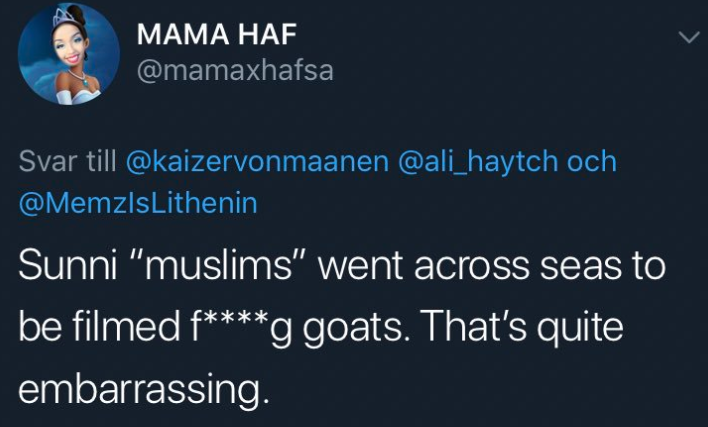Click the word "Sunni" in the tweet
This screenshot has height=427, width=708.
coord(69,270)
